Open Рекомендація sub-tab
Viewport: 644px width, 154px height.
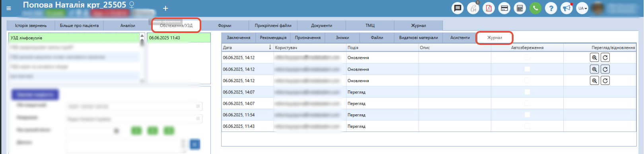[x=273, y=38]
